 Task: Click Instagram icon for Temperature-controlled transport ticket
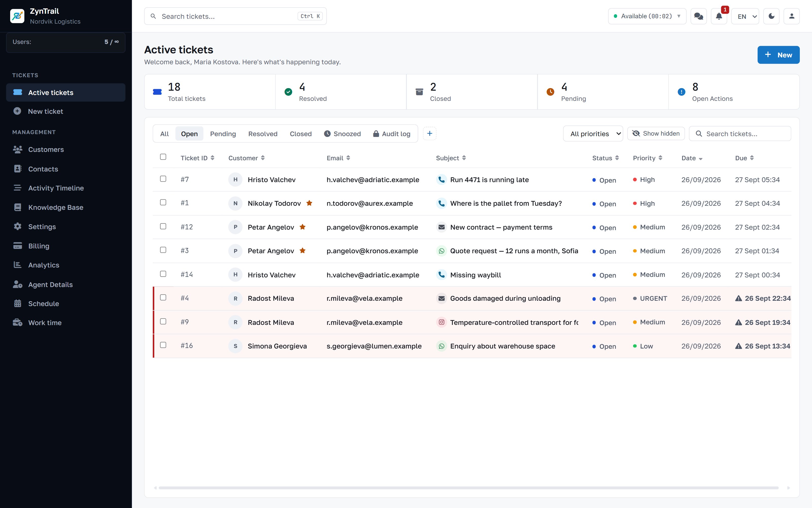442,322
